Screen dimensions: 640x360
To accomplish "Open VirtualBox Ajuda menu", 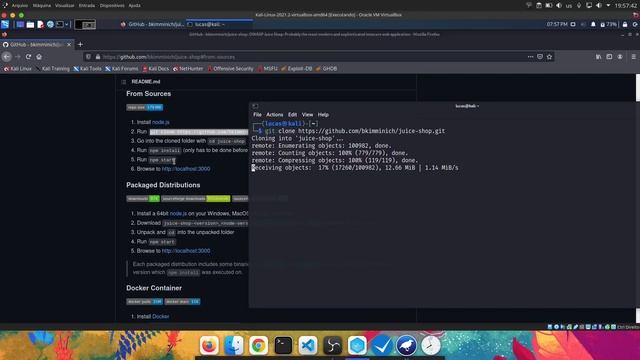I will [135, 6].
